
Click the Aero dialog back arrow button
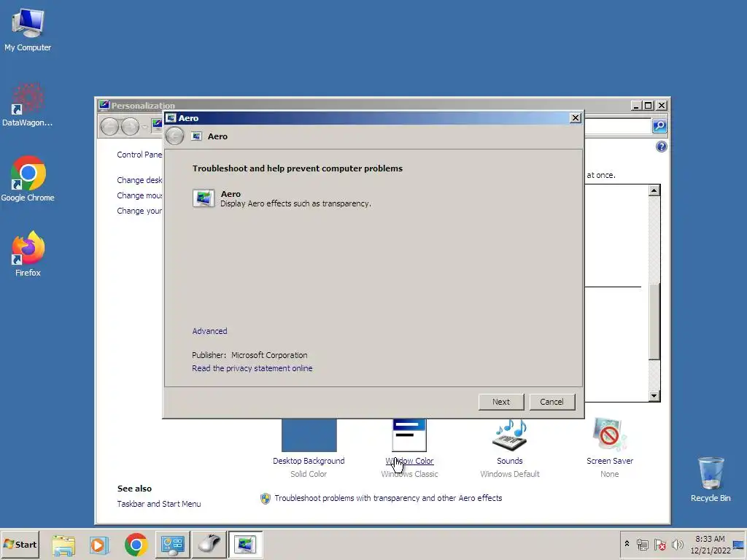pyautogui.click(x=175, y=136)
